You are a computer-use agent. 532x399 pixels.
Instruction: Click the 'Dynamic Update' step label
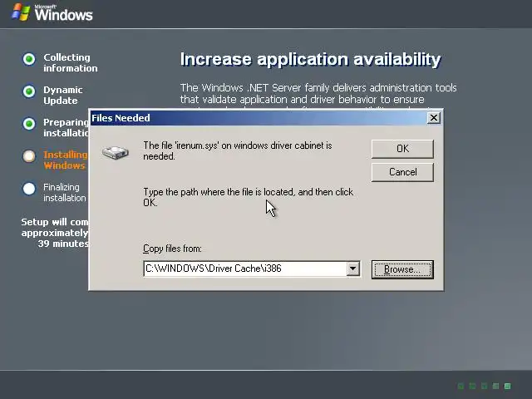pyautogui.click(x=63, y=96)
